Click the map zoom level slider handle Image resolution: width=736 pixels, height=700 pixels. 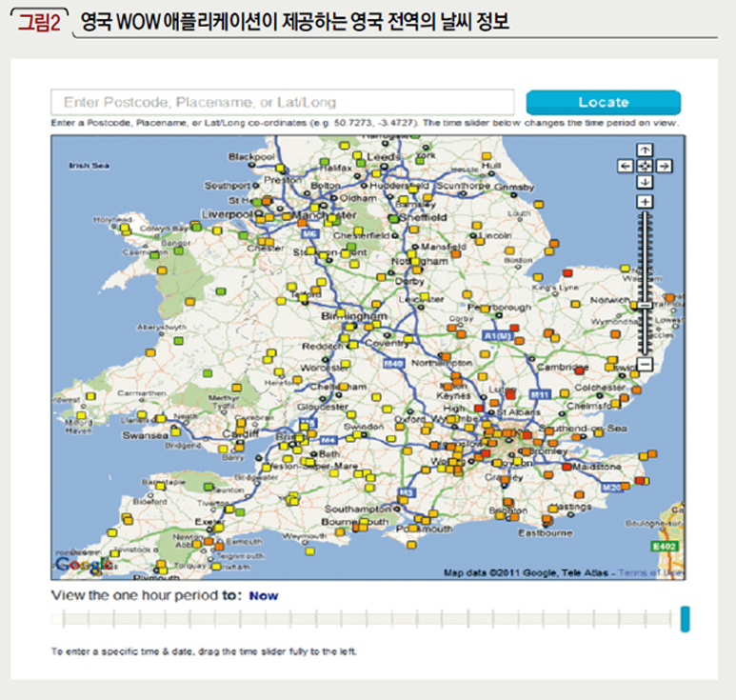tap(645, 306)
